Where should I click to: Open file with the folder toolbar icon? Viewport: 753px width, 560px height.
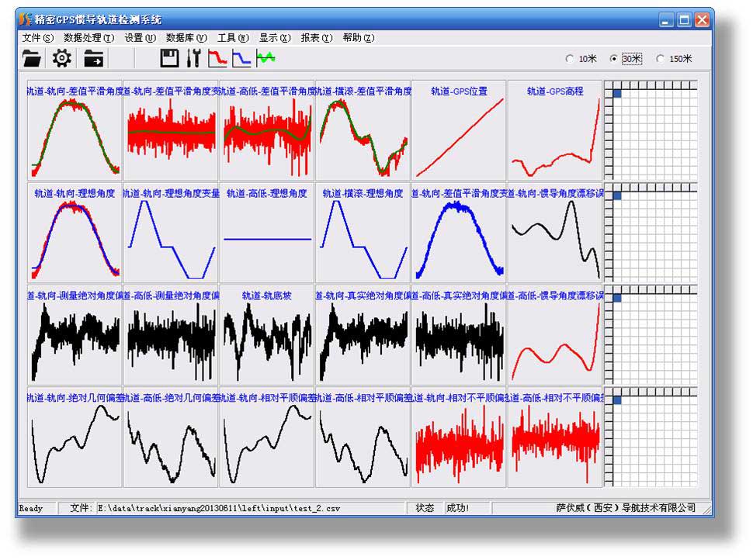point(32,58)
